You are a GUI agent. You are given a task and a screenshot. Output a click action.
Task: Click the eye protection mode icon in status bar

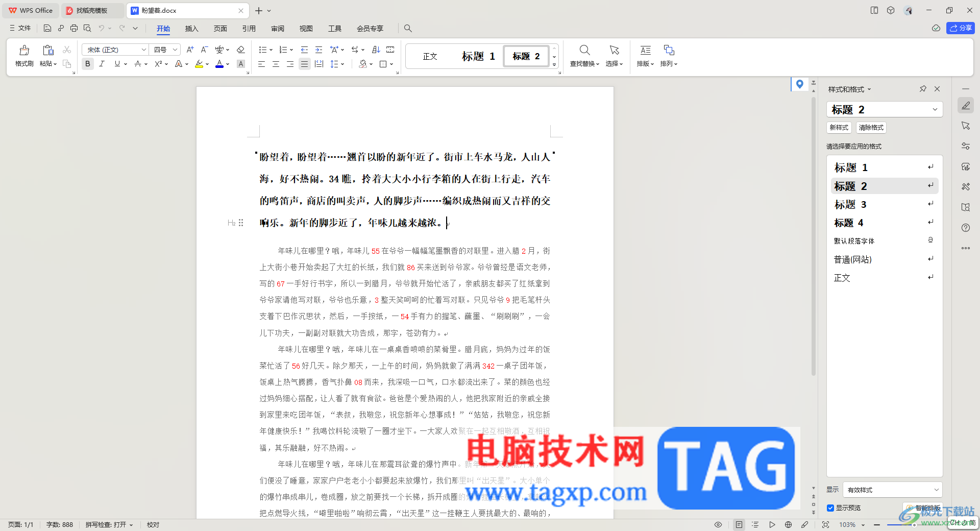point(718,524)
